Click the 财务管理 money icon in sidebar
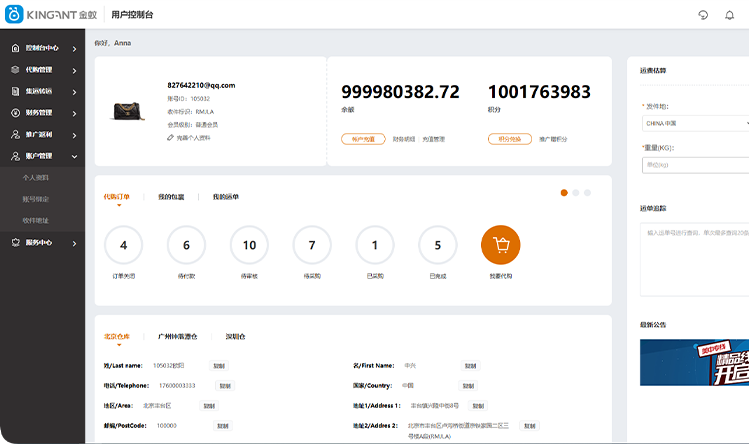749x444 pixels. 15,113
